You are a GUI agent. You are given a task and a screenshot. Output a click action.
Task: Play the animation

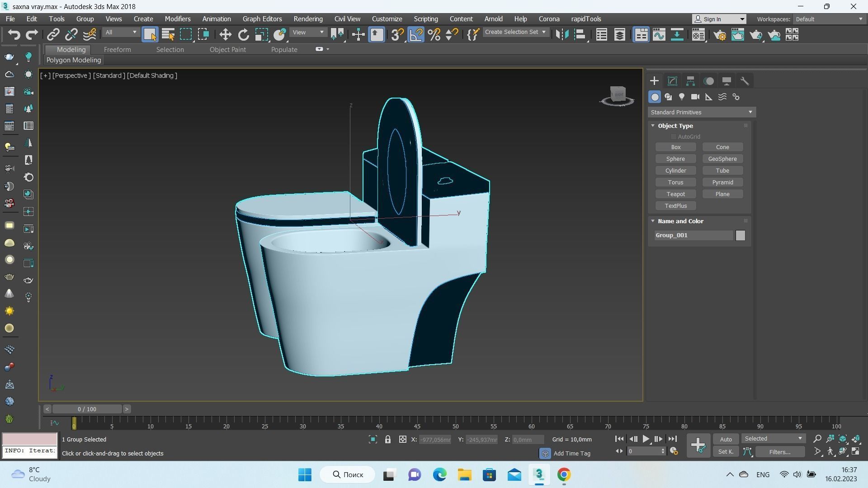tap(646, 439)
